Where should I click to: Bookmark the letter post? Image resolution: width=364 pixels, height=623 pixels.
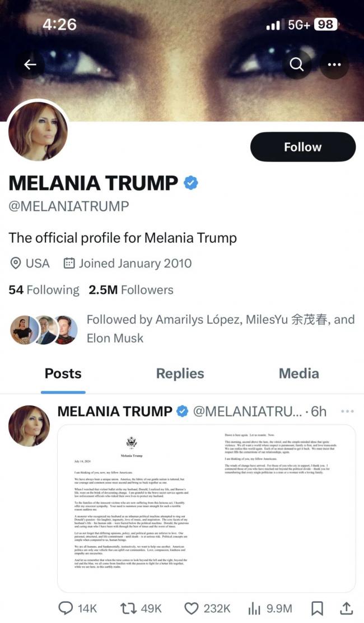pyautogui.click(x=317, y=608)
